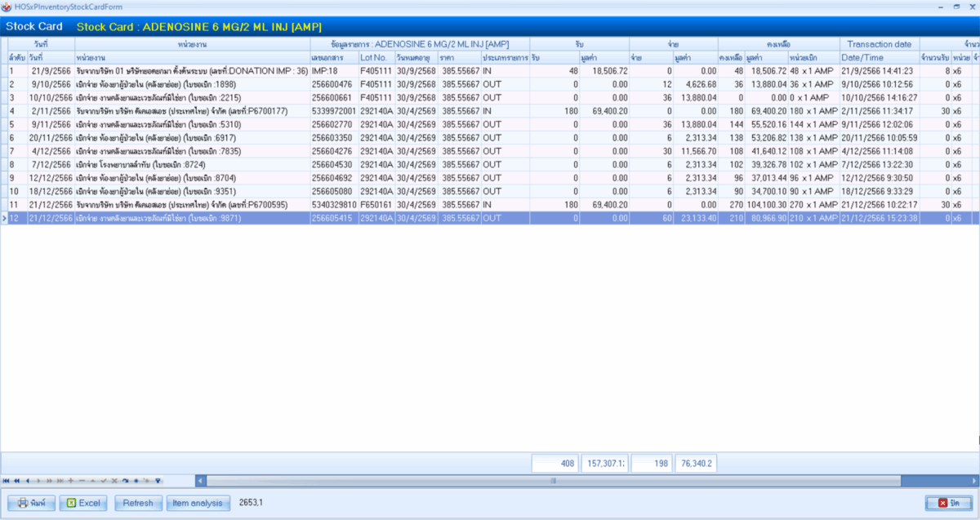Click the navigator minus (delete record) icon
The width and height of the screenshot is (980, 520).
coord(82,481)
